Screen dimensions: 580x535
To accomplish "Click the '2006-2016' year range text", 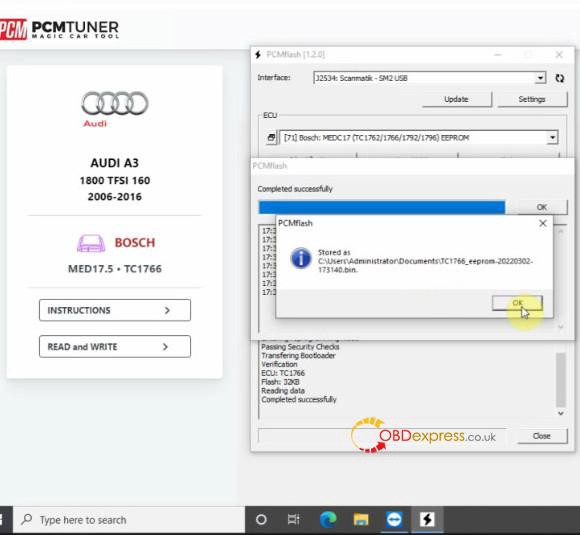I will tap(115, 196).
